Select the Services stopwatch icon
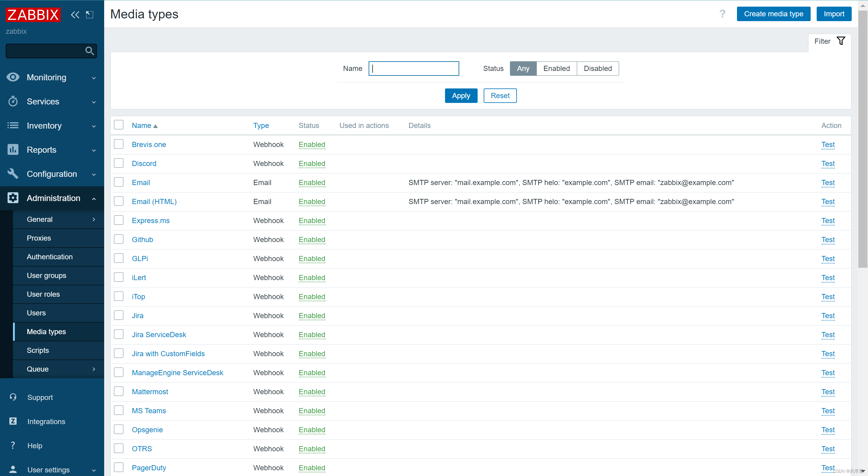 pyautogui.click(x=12, y=101)
